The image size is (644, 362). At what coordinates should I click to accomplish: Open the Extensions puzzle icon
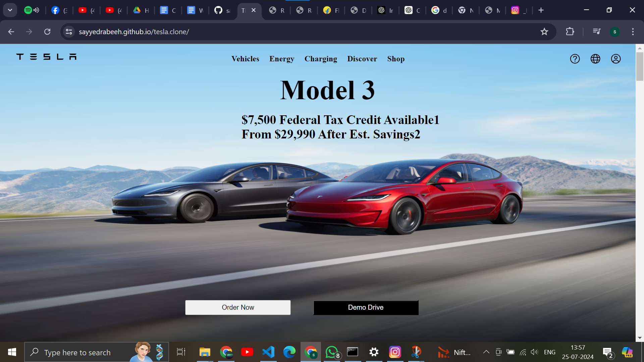tap(570, 32)
